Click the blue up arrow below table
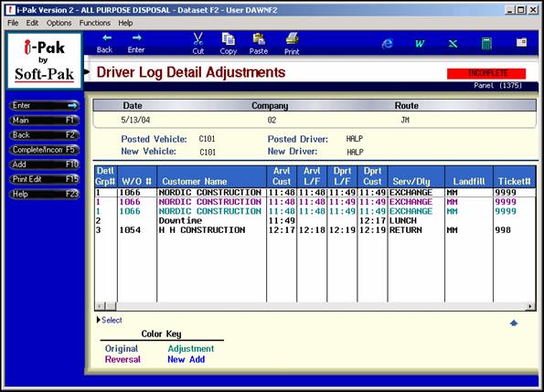544x392 pixels. 514,323
